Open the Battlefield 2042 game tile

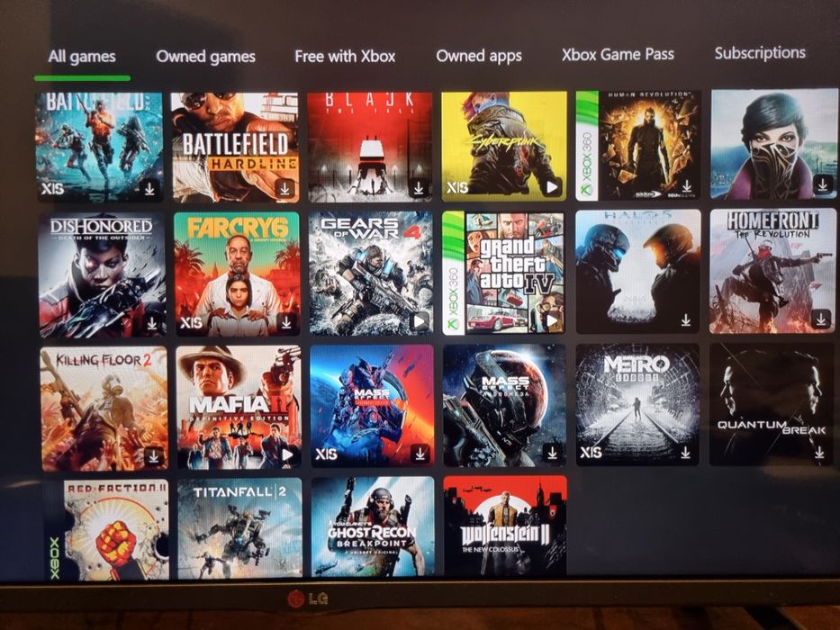tap(100, 147)
